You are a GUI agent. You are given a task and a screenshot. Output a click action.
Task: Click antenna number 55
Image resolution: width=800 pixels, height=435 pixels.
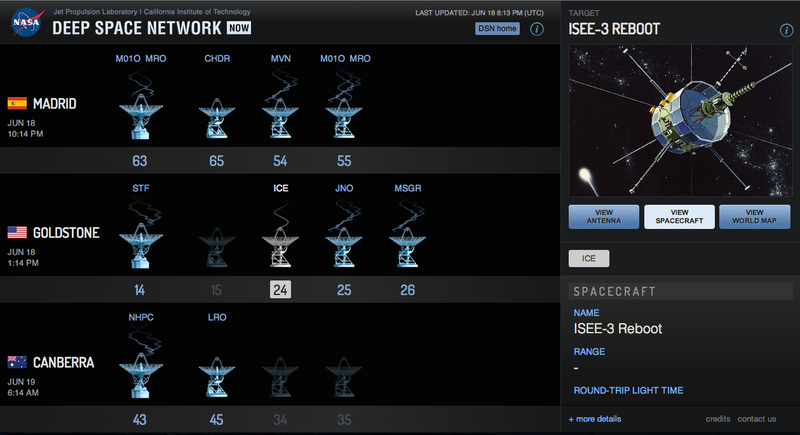(344, 161)
